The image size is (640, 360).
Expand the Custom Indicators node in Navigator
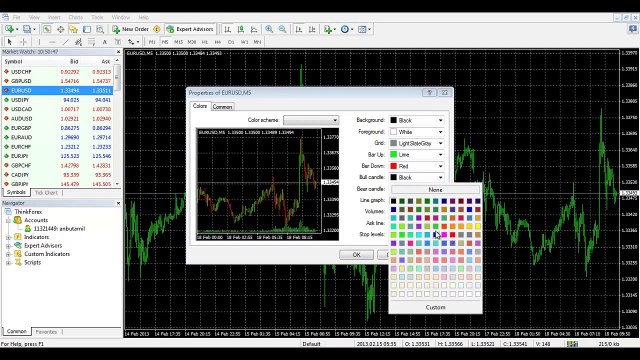pyautogui.click(x=8, y=254)
